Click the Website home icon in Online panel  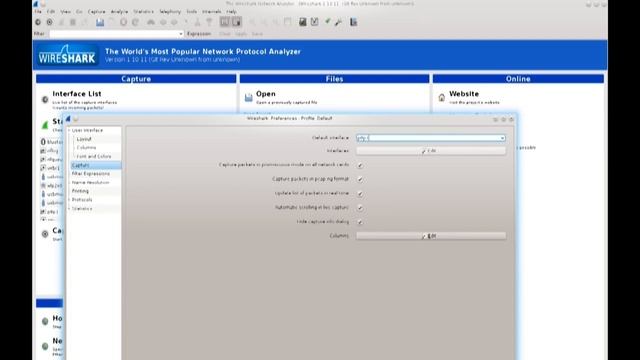pos(442,98)
